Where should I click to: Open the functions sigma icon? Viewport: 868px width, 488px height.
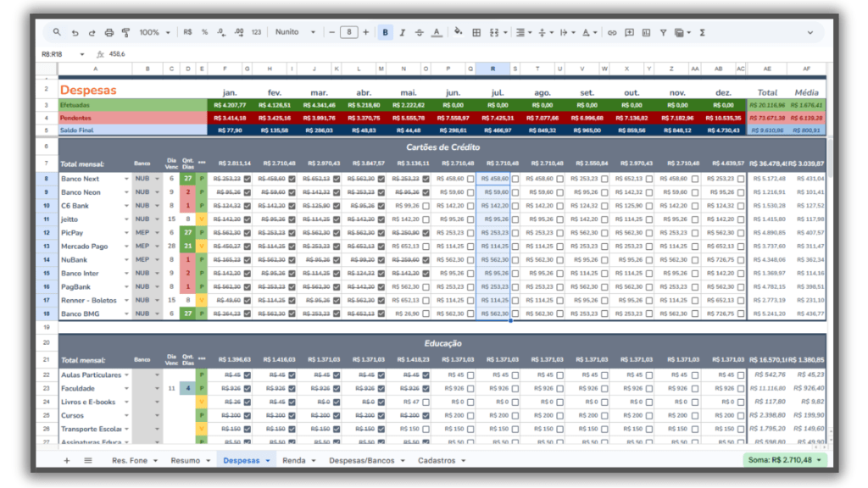pyautogui.click(x=702, y=32)
